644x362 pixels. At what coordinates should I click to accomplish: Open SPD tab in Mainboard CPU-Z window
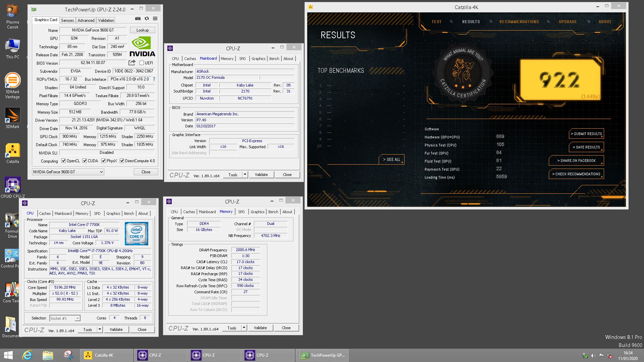pos(243,59)
